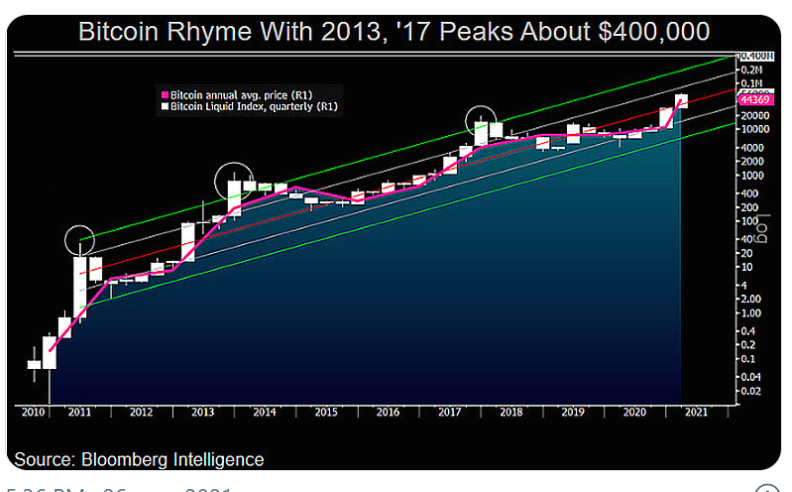
Task: Click the 10000 price axis label
Action: (x=755, y=129)
